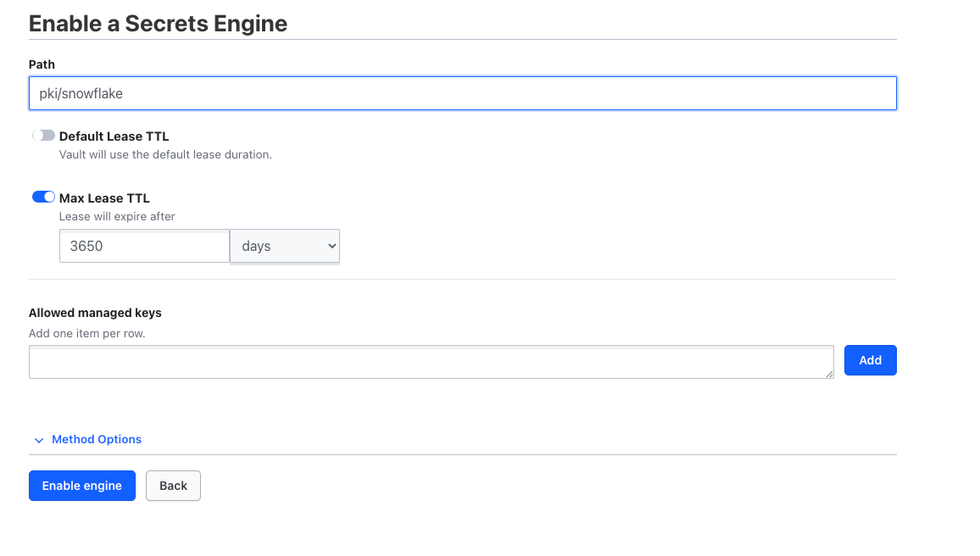Select the Max Lease TTL label
The height and width of the screenshot is (556, 980).
click(x=103, y=197)
